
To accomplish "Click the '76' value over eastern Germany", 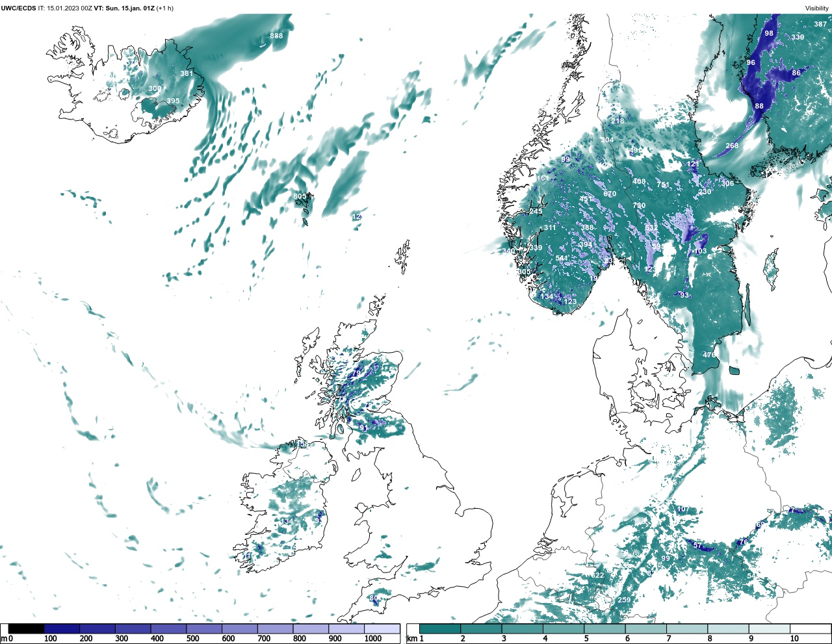I will [x=744, y=541].
